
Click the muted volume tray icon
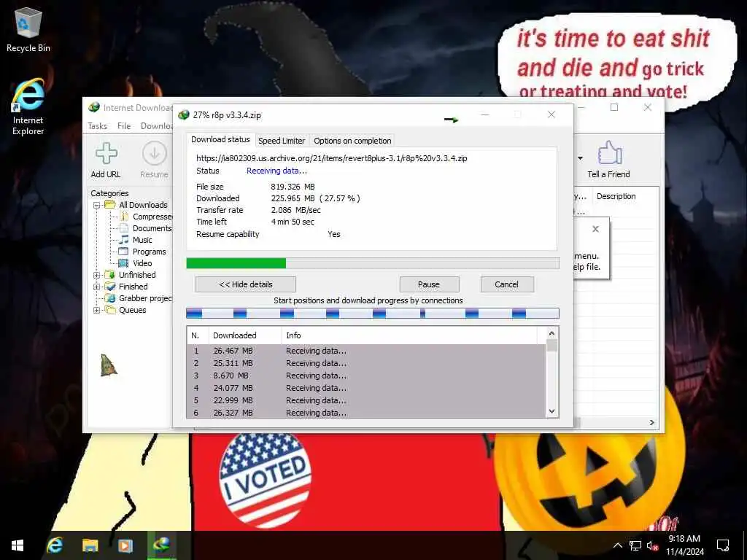tap(652, 545)
